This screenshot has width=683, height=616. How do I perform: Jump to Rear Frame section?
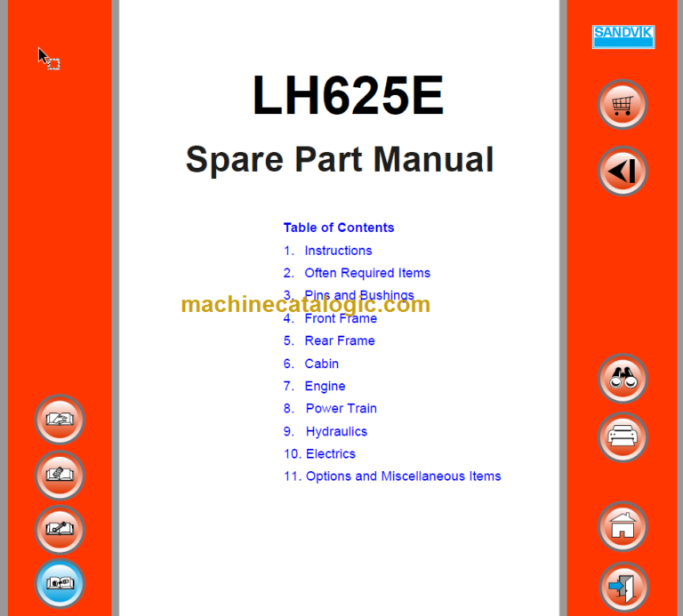(x=329, y=340)
